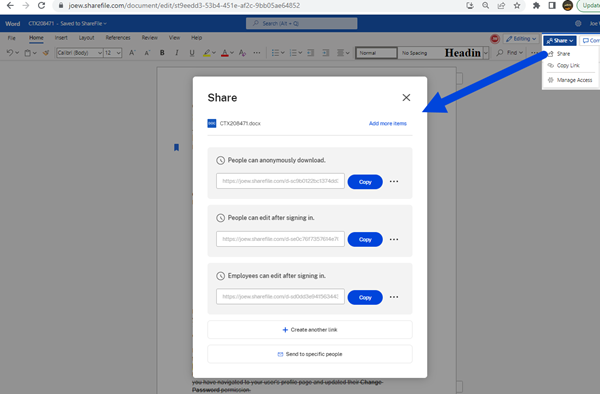
Task: Click the undo icon in Word toolbar
Action: coord(10,53)
